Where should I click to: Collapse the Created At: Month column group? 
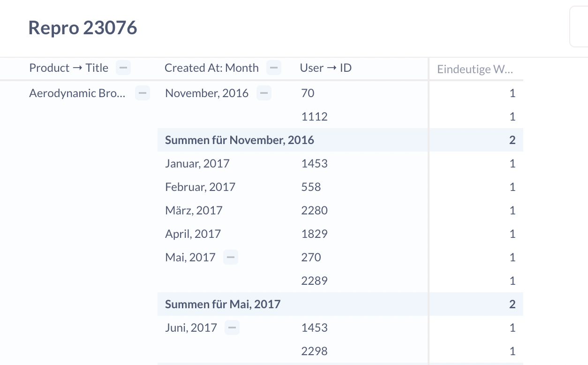[x=273, y=68]
